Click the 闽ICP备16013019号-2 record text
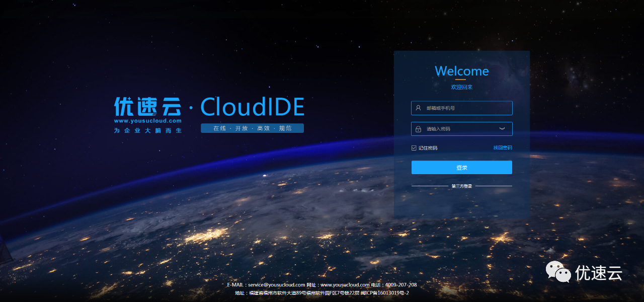This screenshot has width=644, height=302. pyautogui.click(x=385, y=293)
